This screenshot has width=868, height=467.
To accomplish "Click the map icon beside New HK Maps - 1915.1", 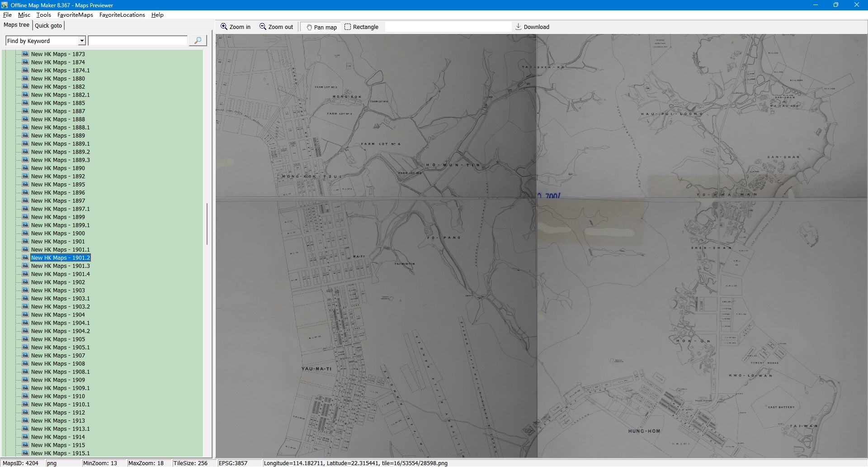I will (x=25, y=453).
